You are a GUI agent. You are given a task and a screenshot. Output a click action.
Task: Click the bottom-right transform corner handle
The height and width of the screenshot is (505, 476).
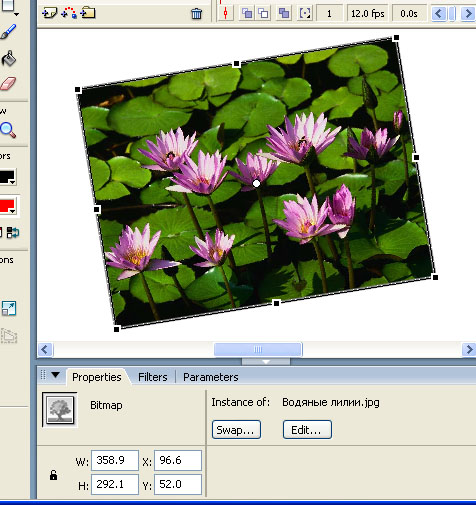[435, 277]
